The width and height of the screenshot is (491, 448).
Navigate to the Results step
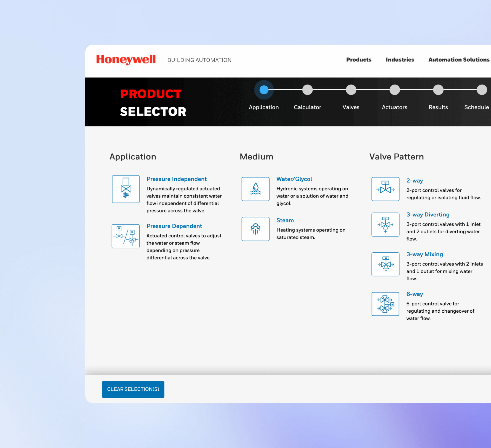click(438, 90)
